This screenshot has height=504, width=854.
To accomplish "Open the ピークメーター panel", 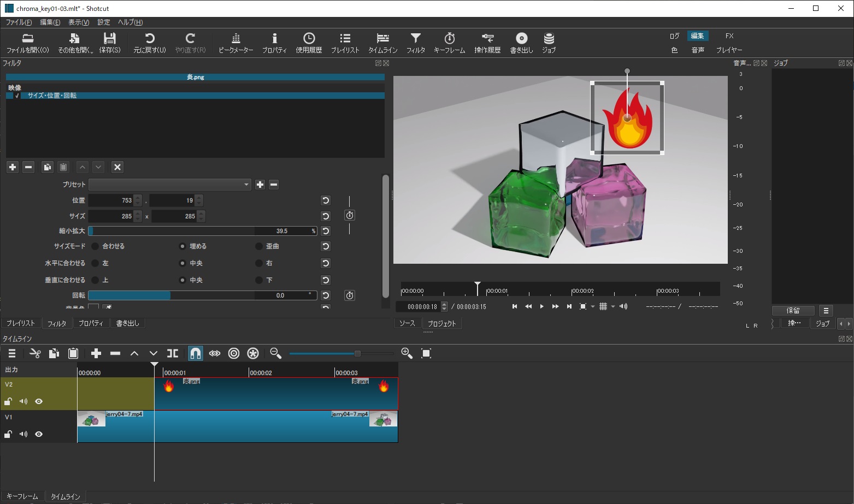I will [x=236, y=43].
